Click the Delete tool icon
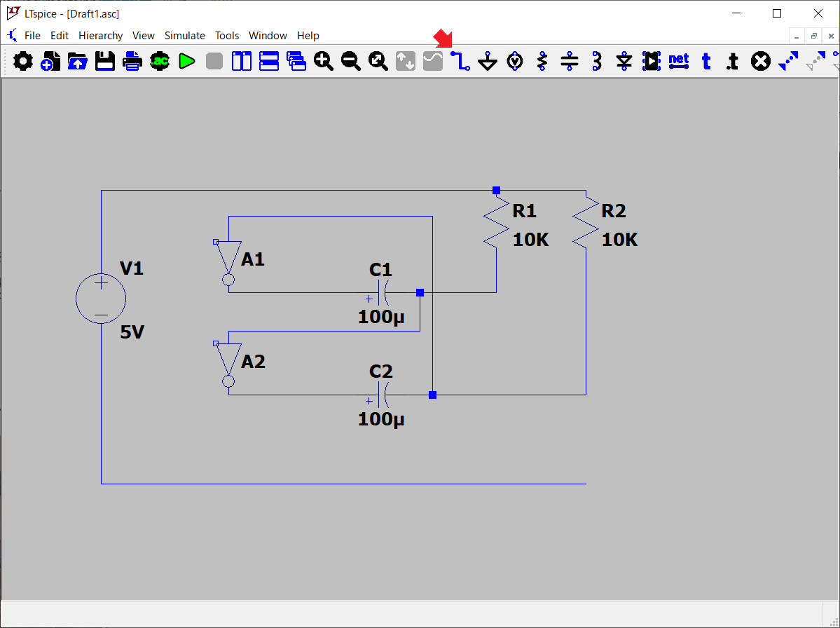Viewport: 840px width, 628px height. click(x=761, y=62)
